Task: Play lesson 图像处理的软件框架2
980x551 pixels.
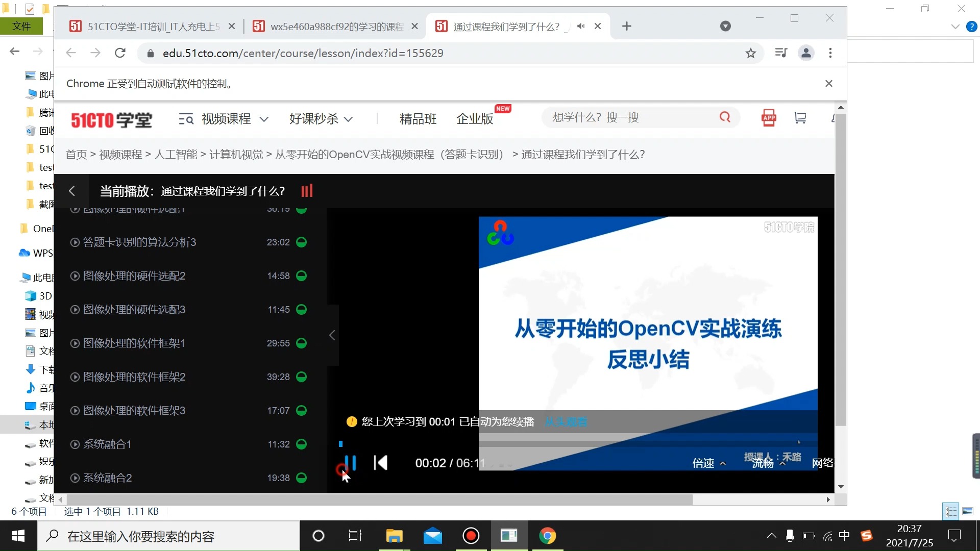Action: click(x=134, y=377)
